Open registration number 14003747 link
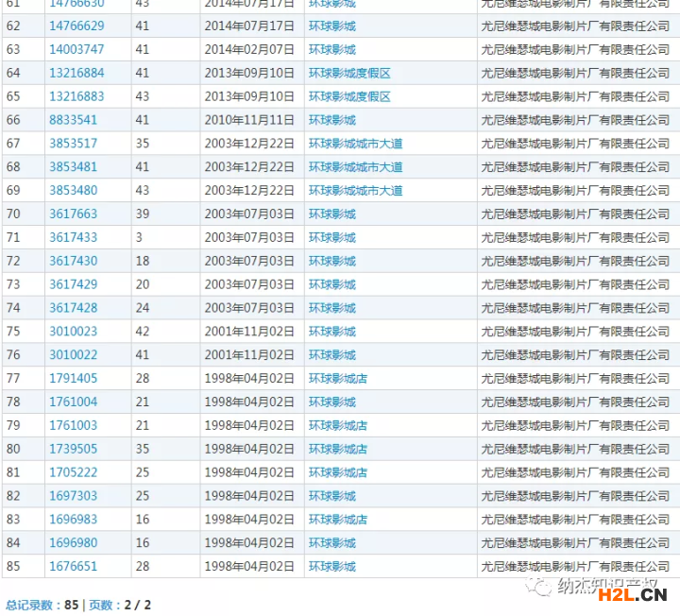This screenshot has width=680, height=616. [76, 50]
